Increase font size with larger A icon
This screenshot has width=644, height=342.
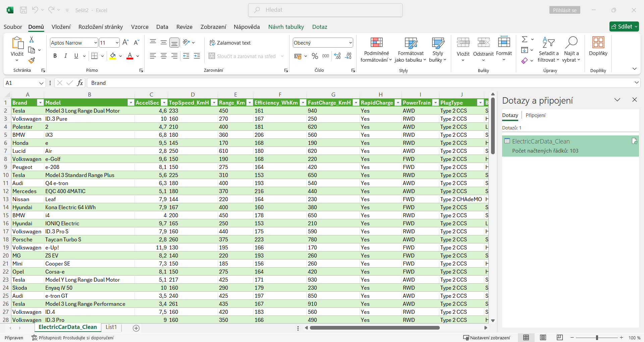pyautogui.click(x=125, y=43)
